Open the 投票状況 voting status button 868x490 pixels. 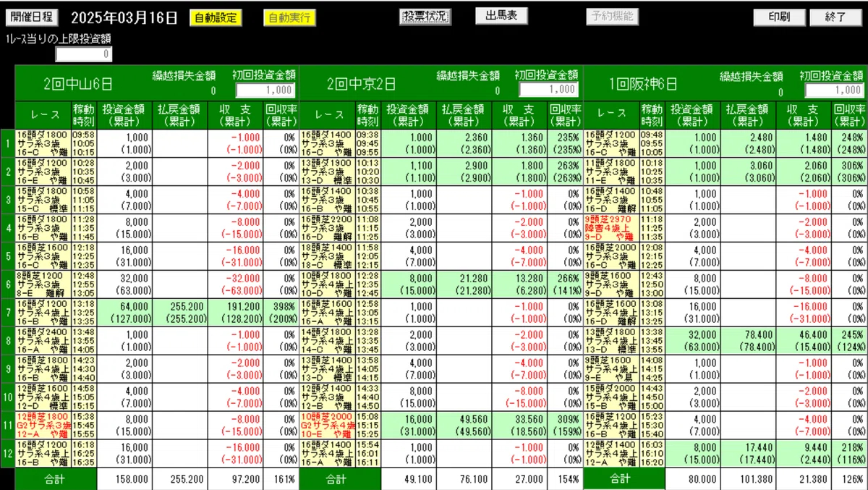(425, 16)
